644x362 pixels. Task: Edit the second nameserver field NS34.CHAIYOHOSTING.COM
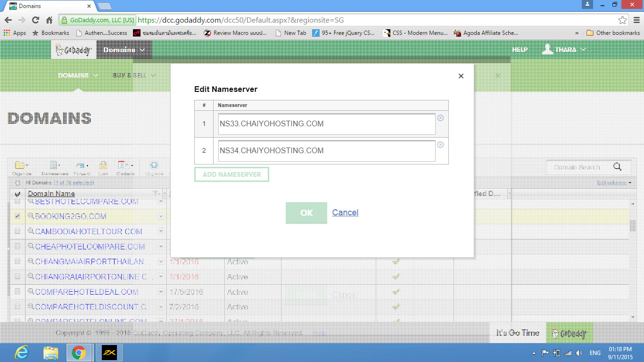point(326,151)
